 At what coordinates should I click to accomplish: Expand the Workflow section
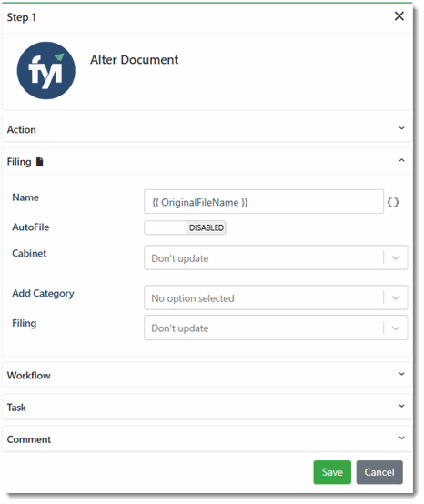207,375
